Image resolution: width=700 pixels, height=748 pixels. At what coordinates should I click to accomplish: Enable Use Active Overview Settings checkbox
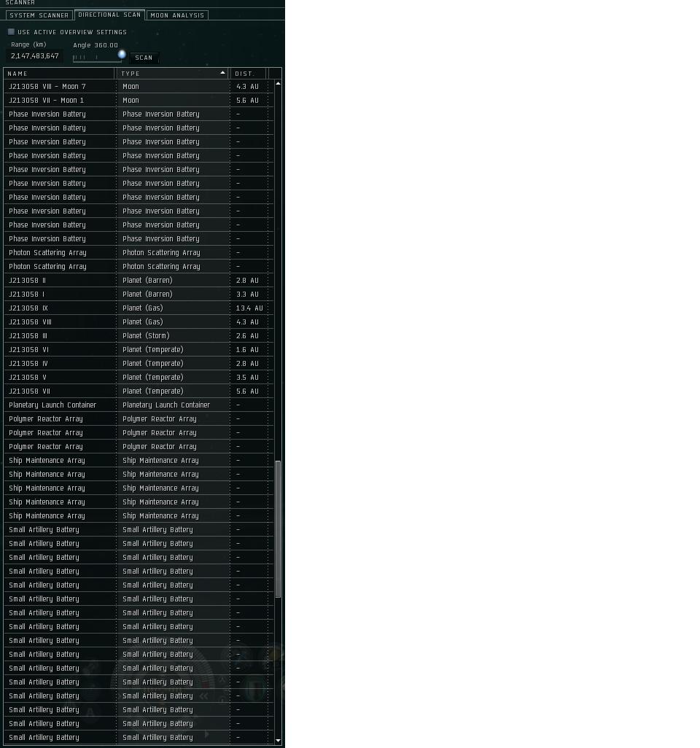click(x=11, y=32)
